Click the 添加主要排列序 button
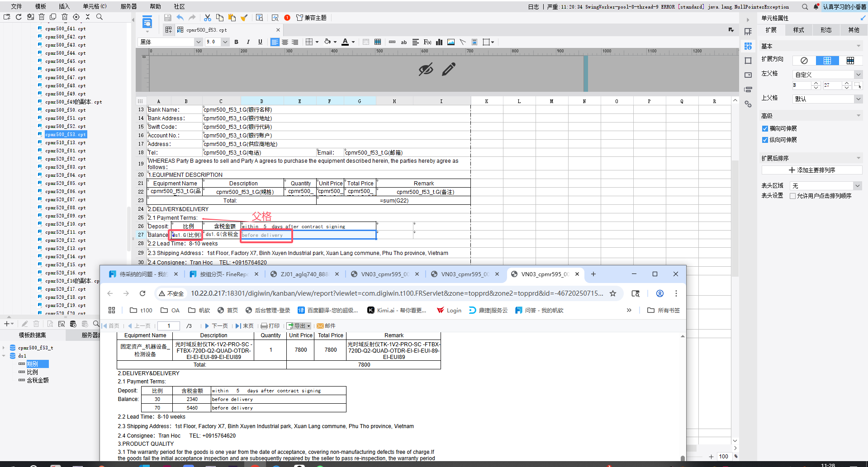Viewport: 868px width, 467px height. click(812, 170)
